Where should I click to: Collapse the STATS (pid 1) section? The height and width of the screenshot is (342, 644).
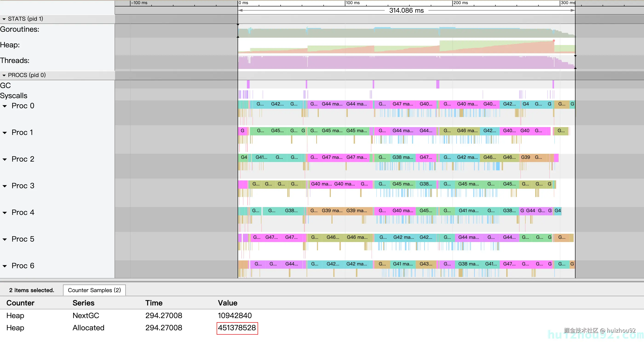pos(4,19)
